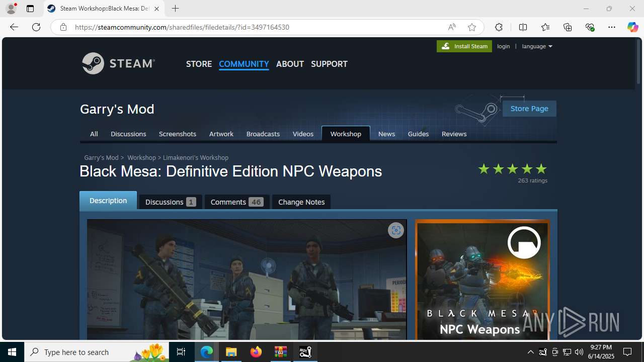This screenshot has width=644, height=362.
Task: Switch to the Broadcasts tab
Action: (263, 134)
